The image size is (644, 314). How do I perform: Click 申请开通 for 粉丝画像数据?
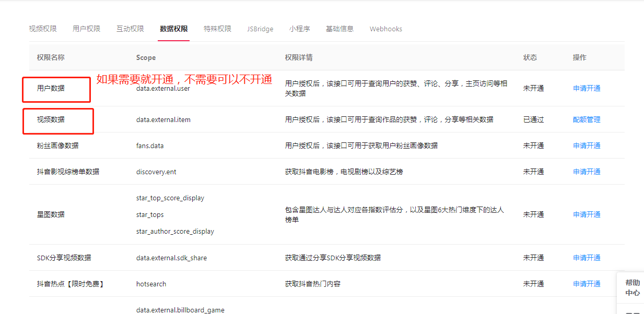[587, 146]
